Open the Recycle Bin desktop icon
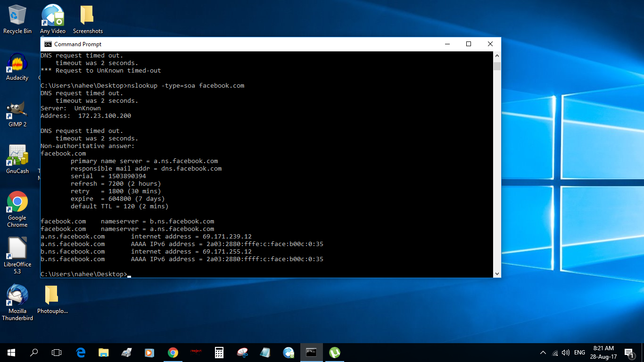 17,19
